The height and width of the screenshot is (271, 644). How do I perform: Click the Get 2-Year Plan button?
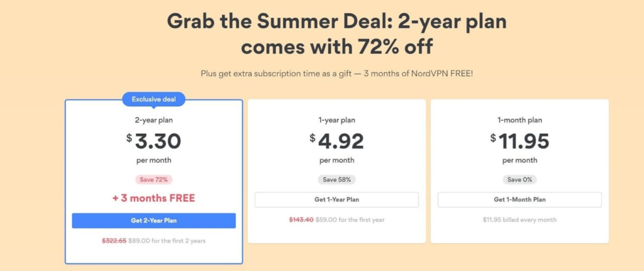tap(153, 221)
